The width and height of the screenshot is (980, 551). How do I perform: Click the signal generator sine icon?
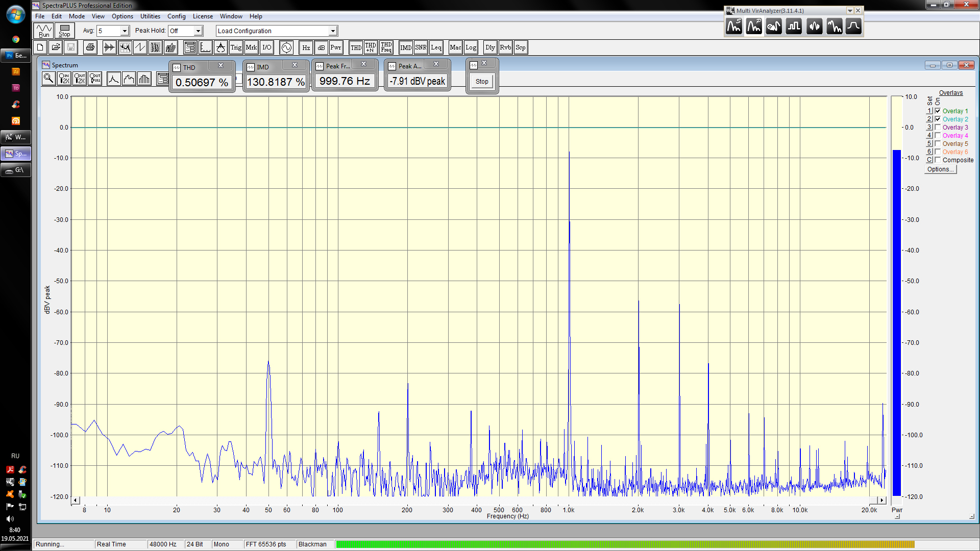tap(286, 47)
